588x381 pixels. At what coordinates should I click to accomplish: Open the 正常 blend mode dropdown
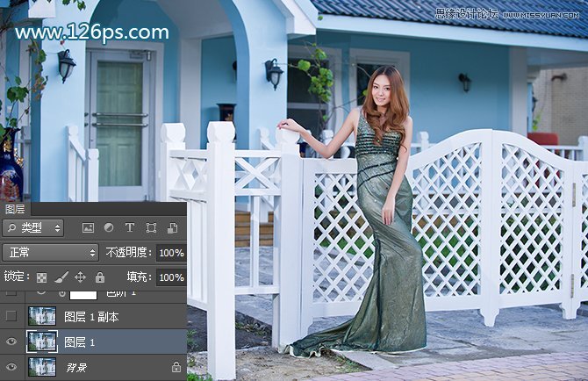point(50,253)
